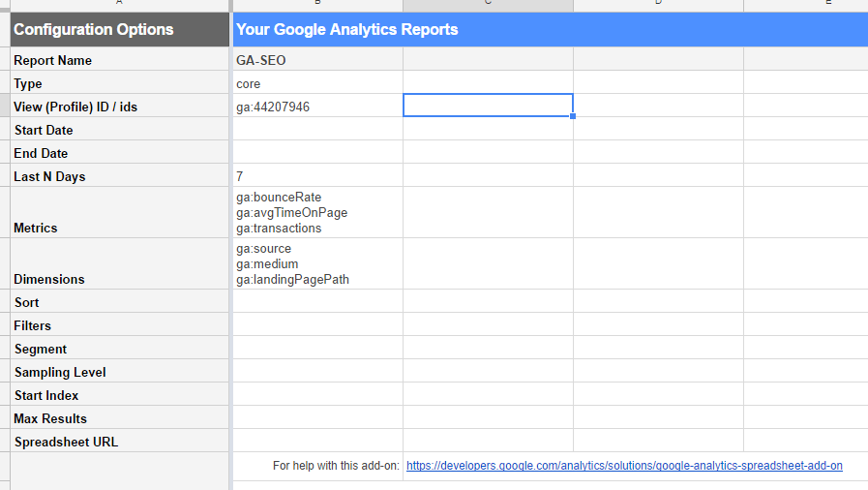Click the empty Max Results value cell

coord(317,418)
